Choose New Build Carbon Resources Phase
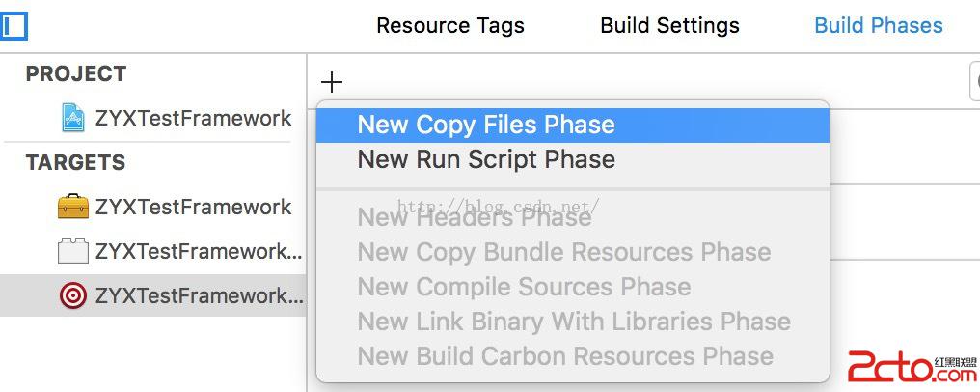This screenshot has width=980, height=392. [565, 356]
